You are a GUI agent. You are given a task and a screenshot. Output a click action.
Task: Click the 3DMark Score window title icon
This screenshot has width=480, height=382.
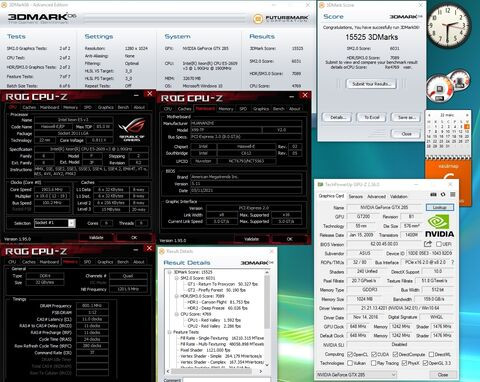pos(322,5)
